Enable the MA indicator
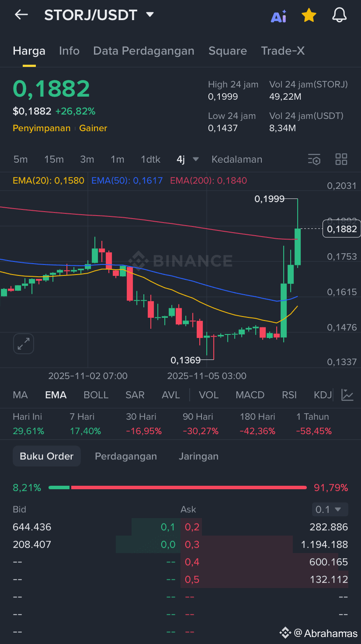This screenshot has height=644, width=361. tap(20, 395)
